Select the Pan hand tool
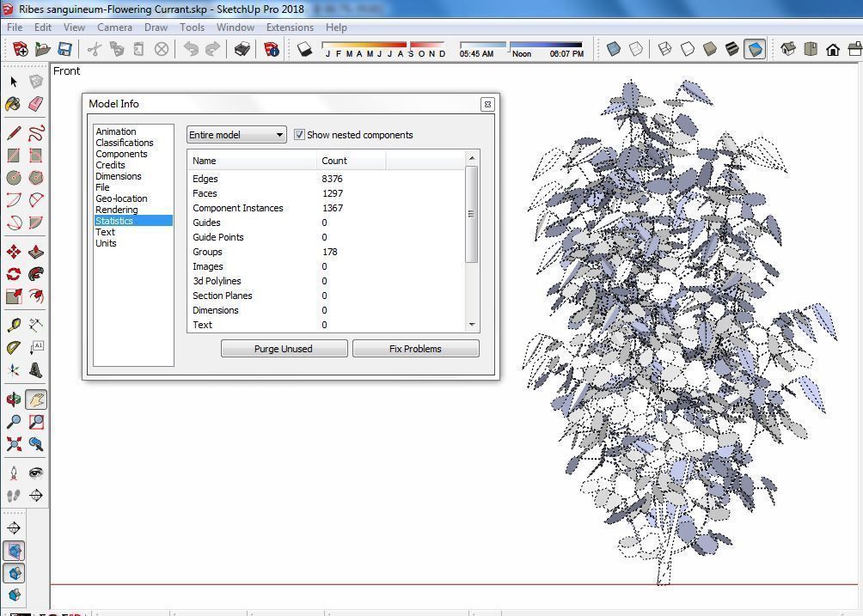Image resolution: width=863 pixels, height=616 pixels. (x=36, y=399)
